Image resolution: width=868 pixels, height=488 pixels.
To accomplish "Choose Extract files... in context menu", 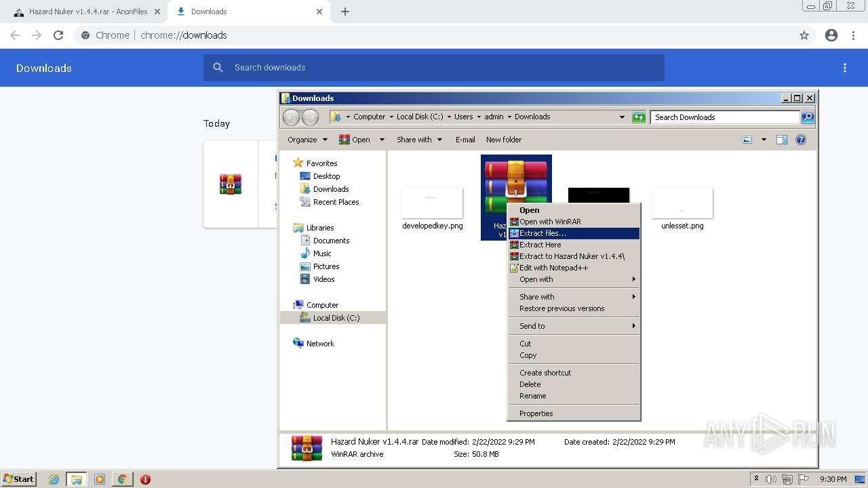I will 574,233.
